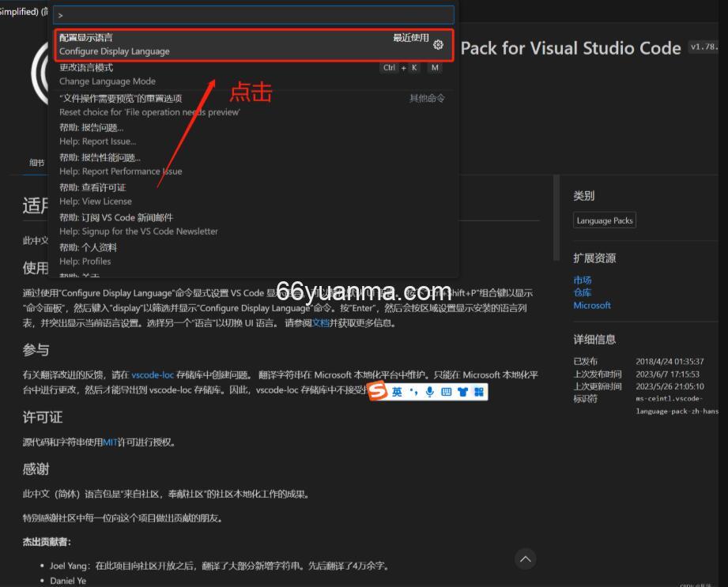Toggle Chinese/English with the 英 indicator
This screenshot has height=587, width=728.
(396, 391)
